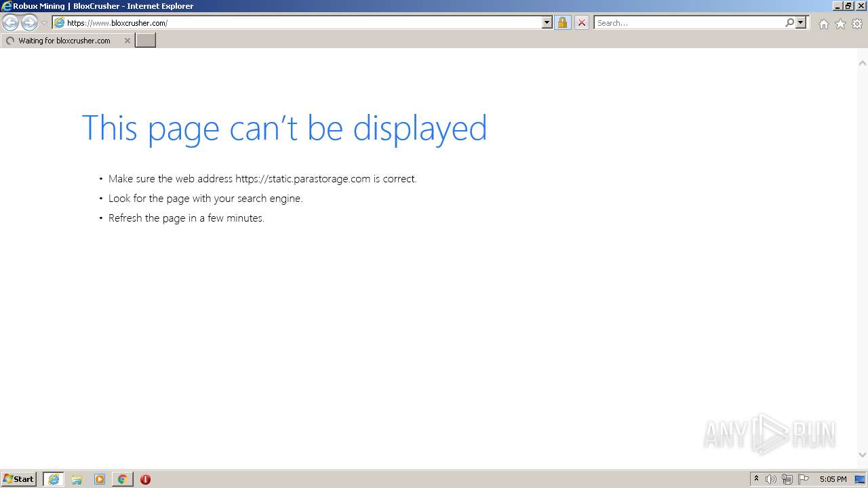
Task: Click the address bar showing bloxcrusher.com
Action: (x=297, y=22)
